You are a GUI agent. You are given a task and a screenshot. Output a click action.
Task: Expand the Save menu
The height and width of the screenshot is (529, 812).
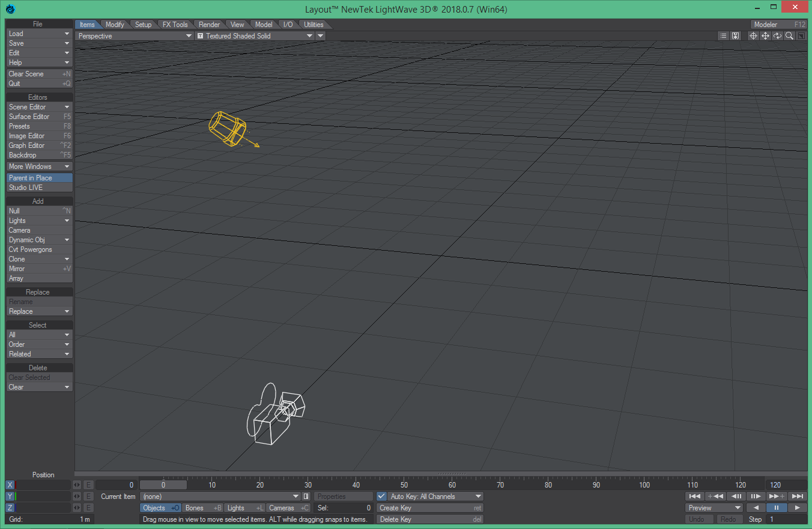40,43
